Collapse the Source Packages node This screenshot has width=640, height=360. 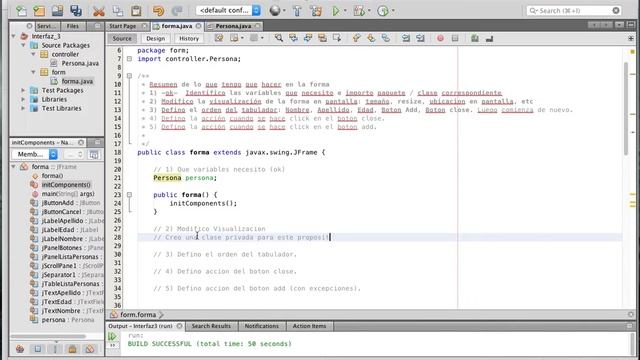23,45
